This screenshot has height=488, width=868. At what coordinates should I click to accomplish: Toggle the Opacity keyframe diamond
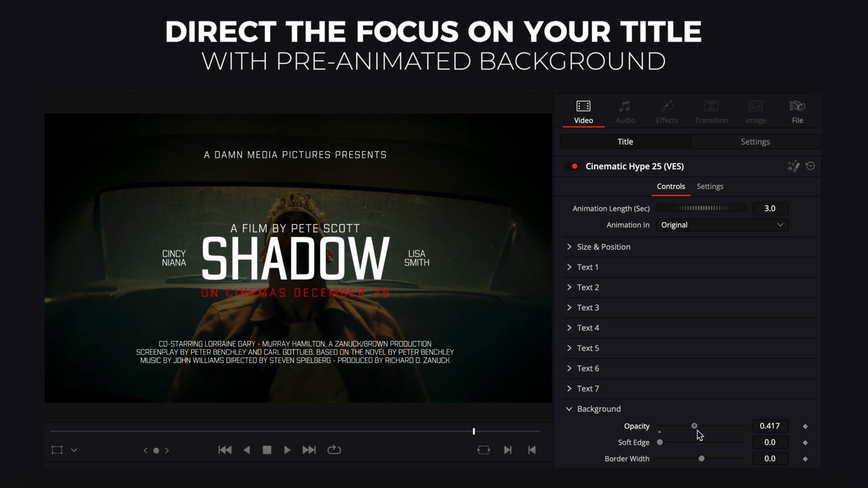coord(805,426)
